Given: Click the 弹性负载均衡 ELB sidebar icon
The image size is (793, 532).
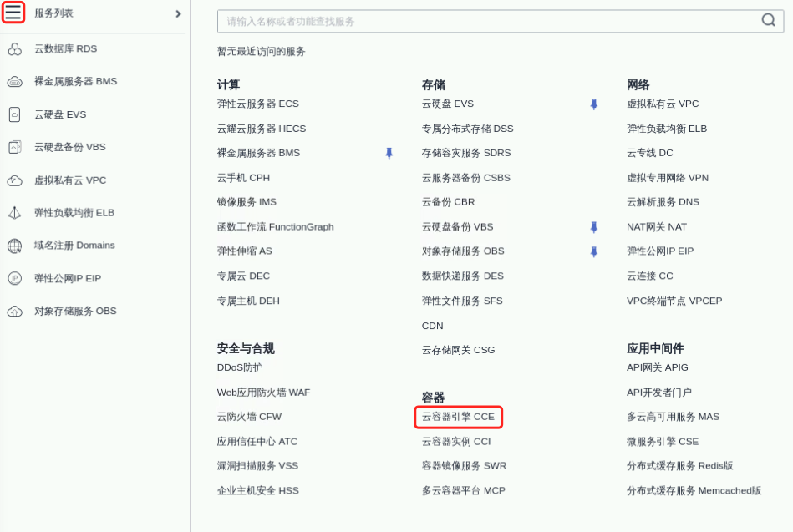Looking at the screenshot, I should (14, 213).
